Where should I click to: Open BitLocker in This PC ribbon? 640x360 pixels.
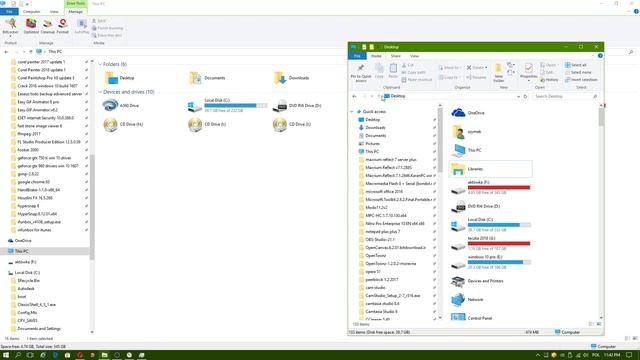pyautogui.click(x=10, y=27)
